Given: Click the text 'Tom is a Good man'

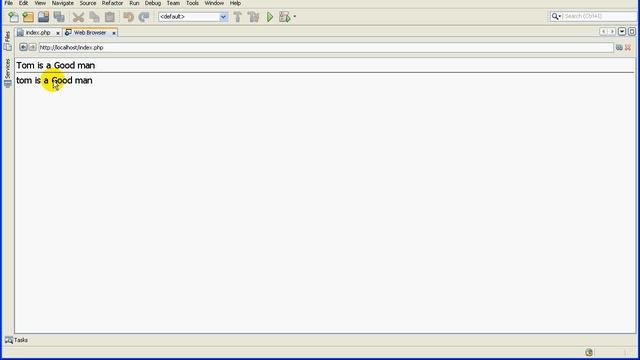Looking at the screenshot, I should coord(56,65).
